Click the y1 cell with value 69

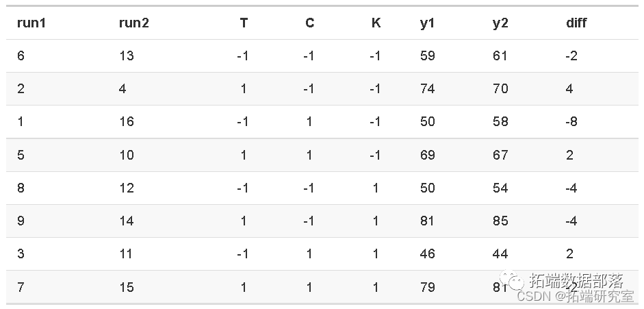(x=428, y=154)
